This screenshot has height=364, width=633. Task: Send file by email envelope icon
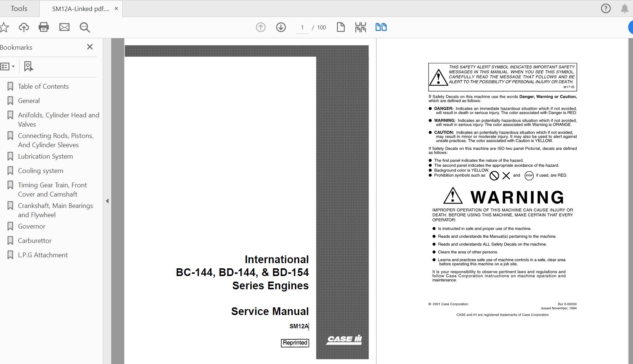[64, 27]
